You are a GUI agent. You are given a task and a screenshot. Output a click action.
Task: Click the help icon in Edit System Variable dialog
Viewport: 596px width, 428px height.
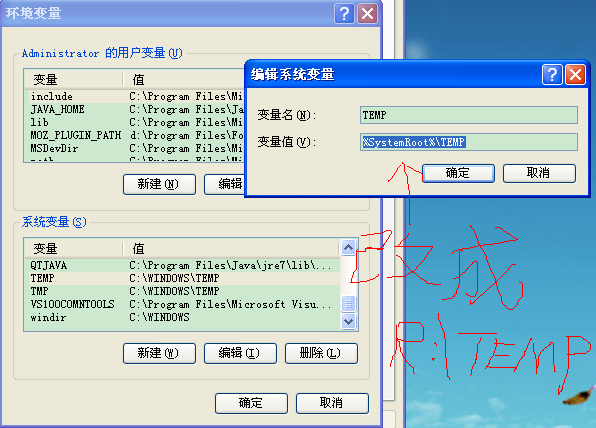pyautogui.click(x=552, y=75)
